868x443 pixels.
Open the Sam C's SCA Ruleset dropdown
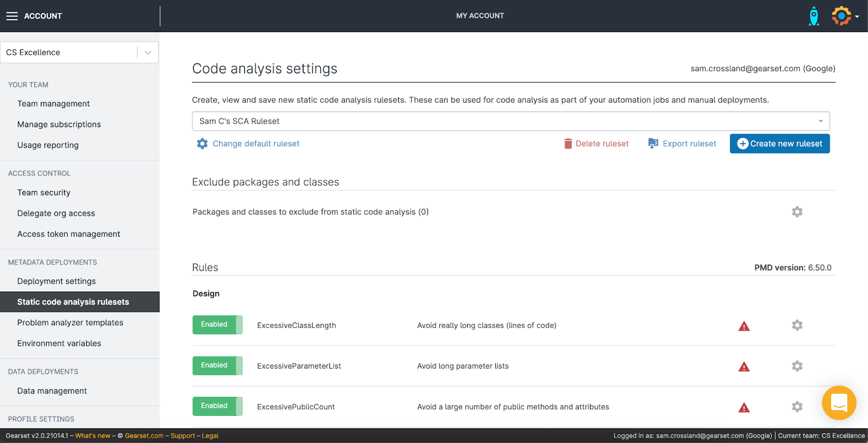pos(510,121)
